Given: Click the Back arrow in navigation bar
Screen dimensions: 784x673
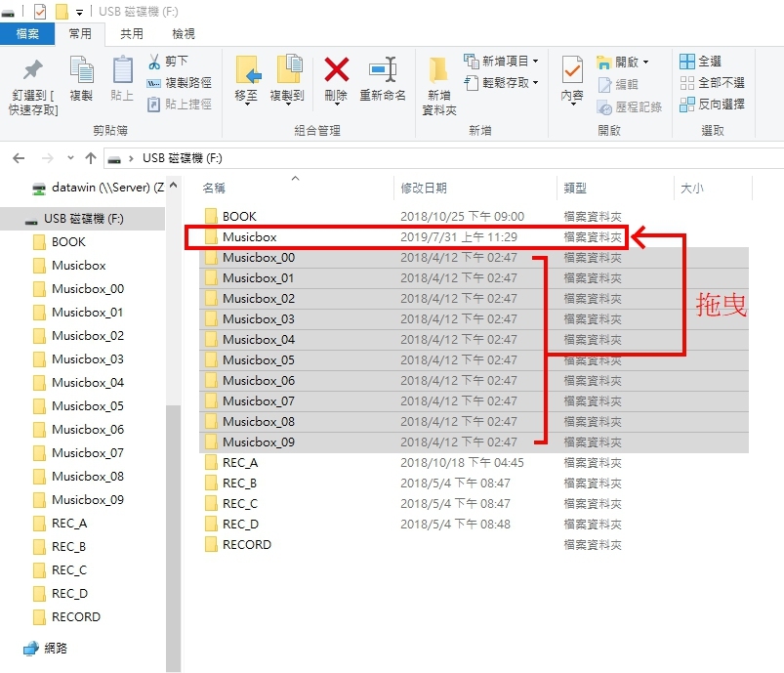Looking at the screenshot, I should (19, 158).
